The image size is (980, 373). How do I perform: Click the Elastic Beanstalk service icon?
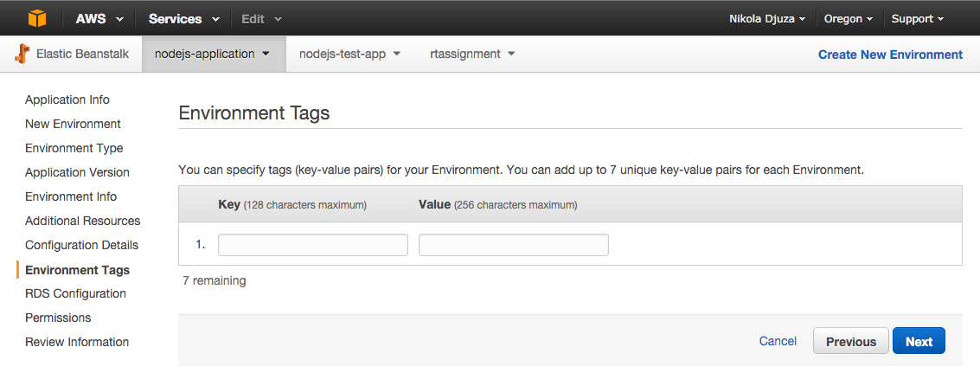pyautogui.click(x=22, y=54)
